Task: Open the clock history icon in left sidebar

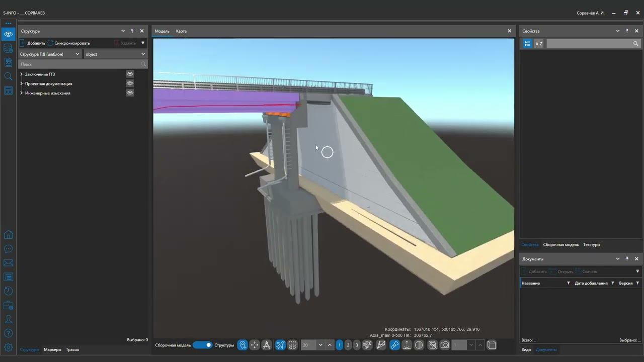Action: pyautogui.click(x=8, y=291)
